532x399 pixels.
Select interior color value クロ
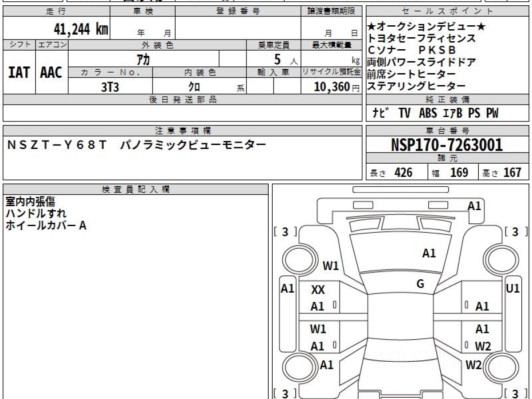point(194,87)
